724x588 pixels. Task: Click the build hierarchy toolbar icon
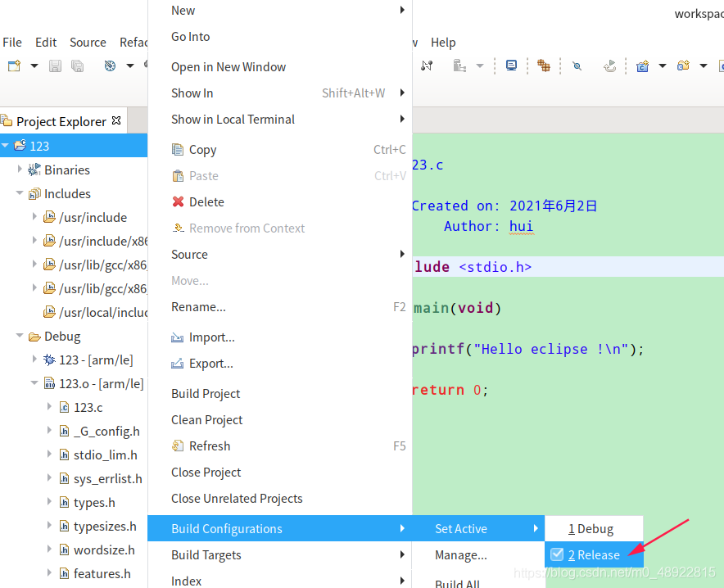coord(459,66)
